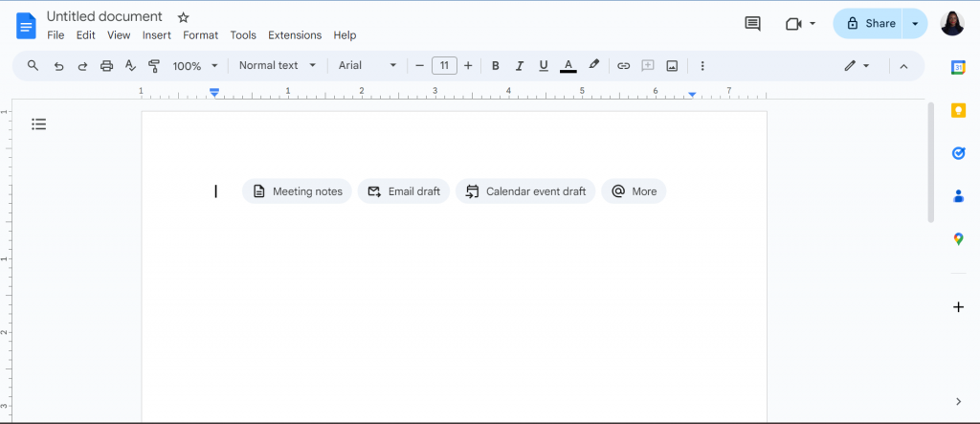Expand the 100% zoom dropdown
This screenshot has width=980, height=424.
coord(195,66)
